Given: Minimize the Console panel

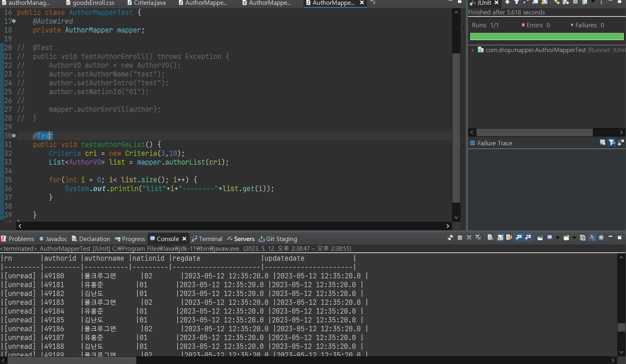Looking at the screenshot, I should coord(610,237).
